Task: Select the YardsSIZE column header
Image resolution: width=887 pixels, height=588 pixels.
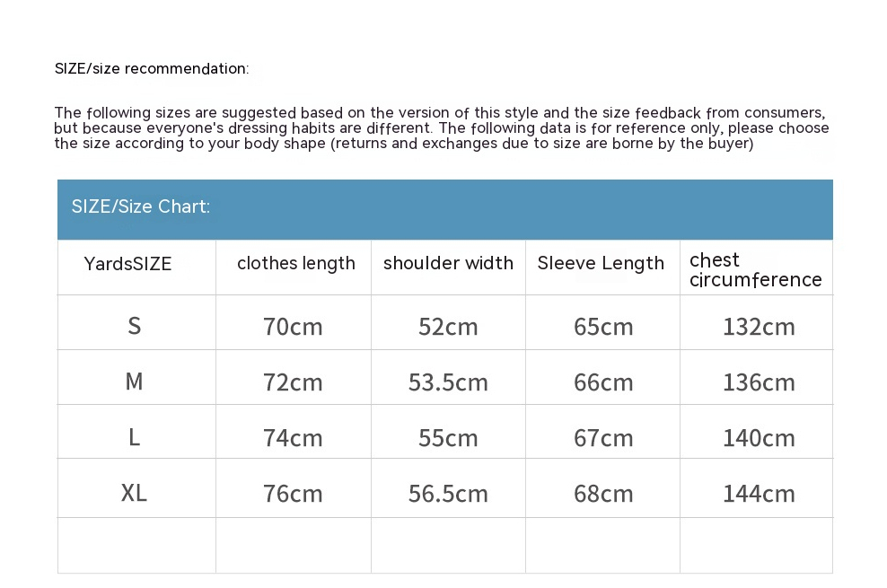Action: tap(127, 264)
